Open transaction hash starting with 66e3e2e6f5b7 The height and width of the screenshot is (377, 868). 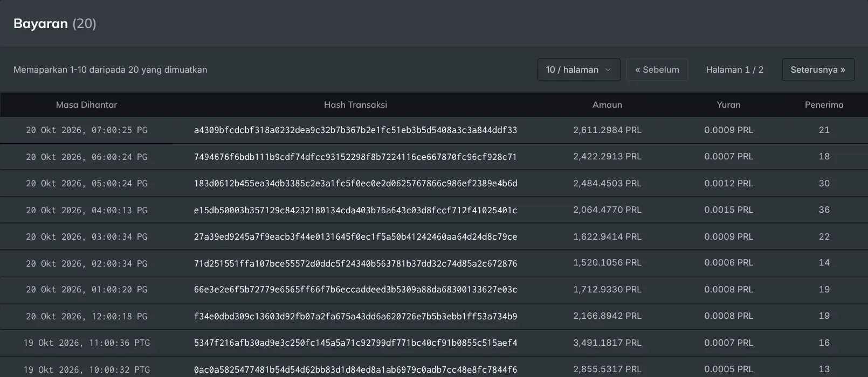pyautogui.click(x=355, y=290)
